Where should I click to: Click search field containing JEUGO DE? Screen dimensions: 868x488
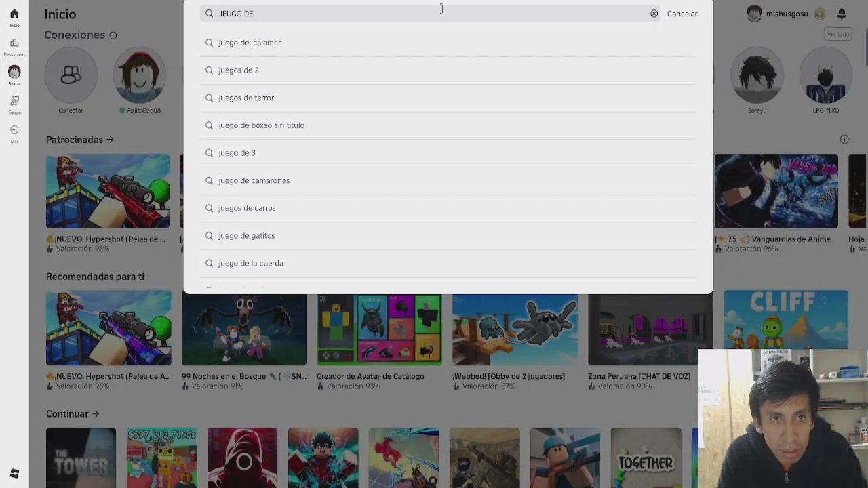pos(430,14)
